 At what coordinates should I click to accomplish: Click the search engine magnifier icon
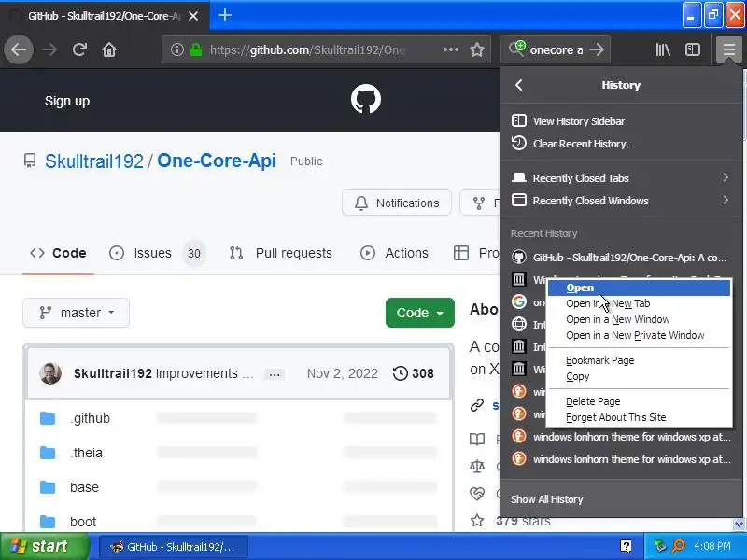tap(516, 49)
